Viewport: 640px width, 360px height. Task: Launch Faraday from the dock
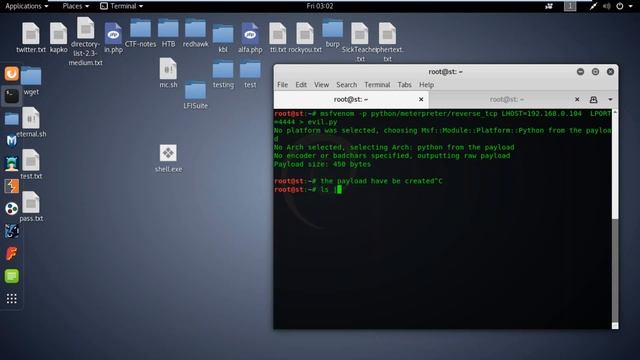[11, 253]
